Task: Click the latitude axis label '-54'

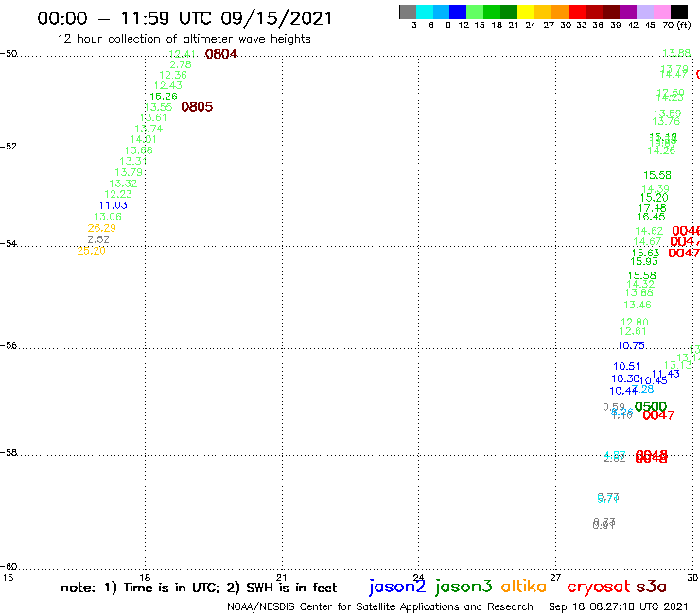Action: tap(9, 244)
